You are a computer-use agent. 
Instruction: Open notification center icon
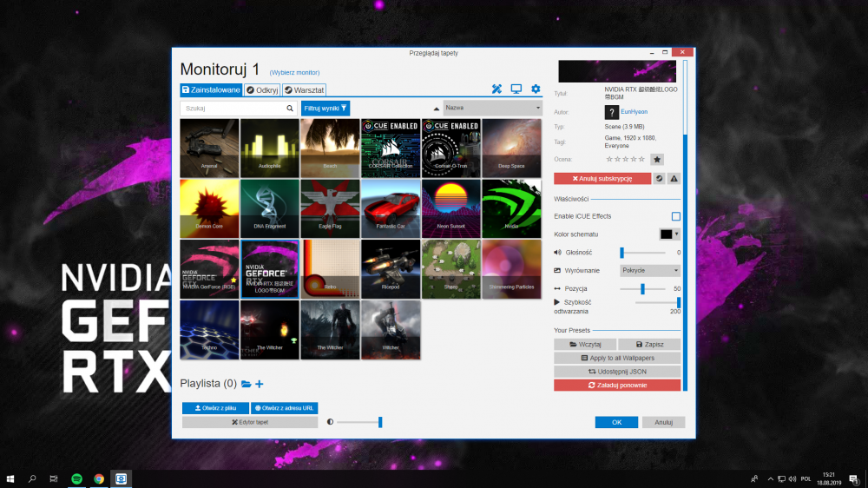click(854, 479)
